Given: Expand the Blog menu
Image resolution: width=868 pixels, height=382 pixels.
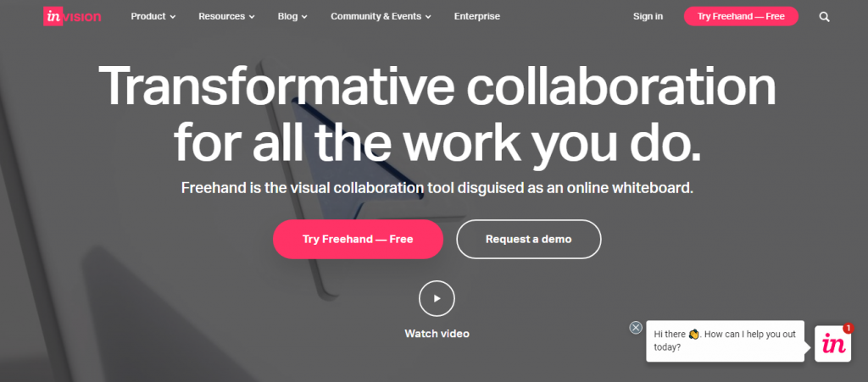Looking at the screenshot, I should 292,17.
